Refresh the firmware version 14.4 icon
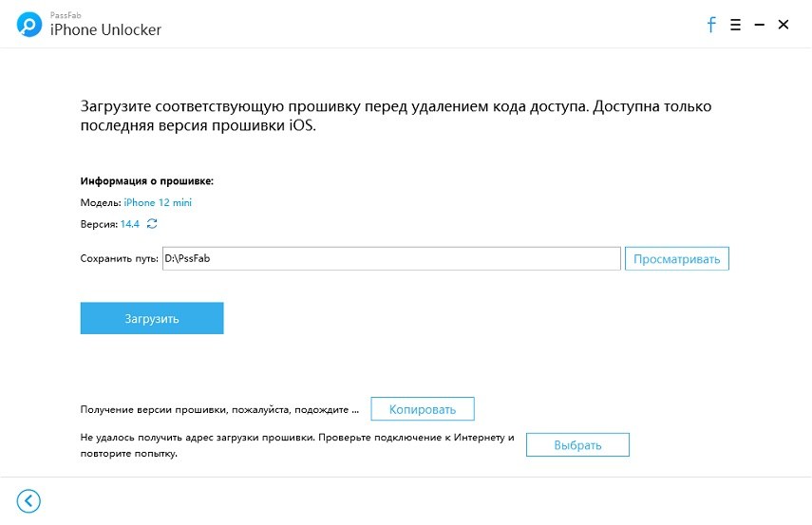The width and height of the screenshot is (812, 525). click(x=152, y=224)
